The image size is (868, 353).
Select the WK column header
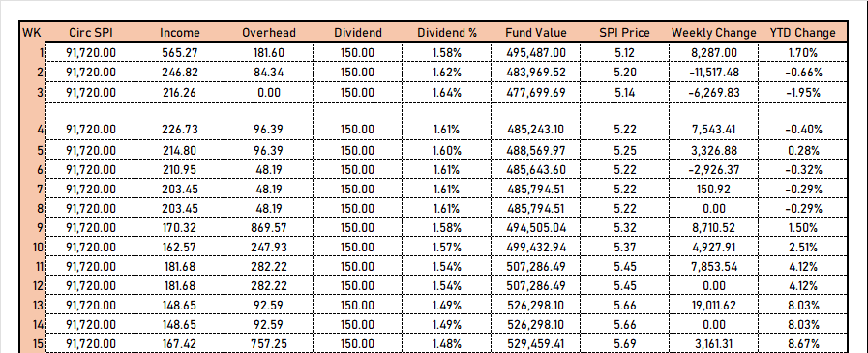click(32, 33)
